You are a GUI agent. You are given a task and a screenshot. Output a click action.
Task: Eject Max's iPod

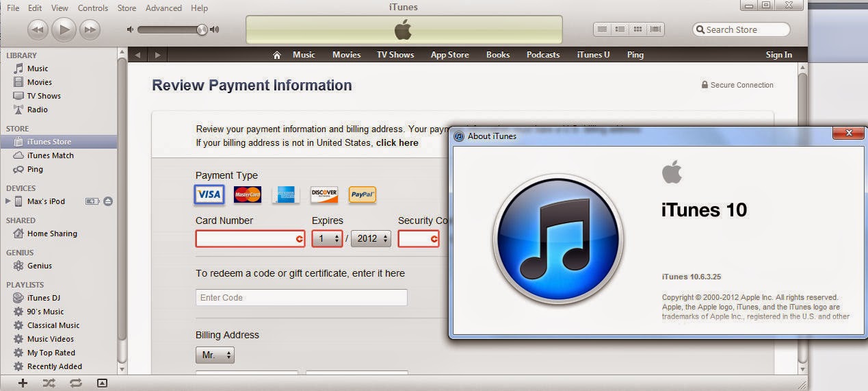[x=108, y=201]
